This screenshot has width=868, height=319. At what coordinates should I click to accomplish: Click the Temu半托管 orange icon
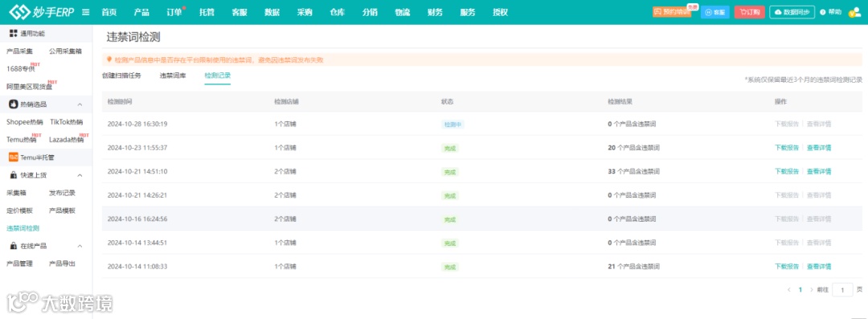pos(14,157)
